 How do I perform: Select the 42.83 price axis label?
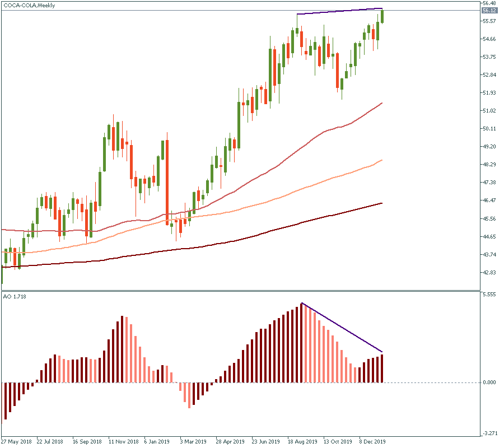[489, 273]
